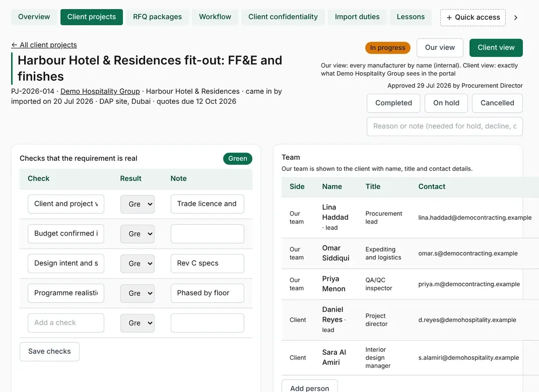The image size is (539, 392).
Task: Go back to All client projects
Action: pyautogui.click(x=44, y=45)
